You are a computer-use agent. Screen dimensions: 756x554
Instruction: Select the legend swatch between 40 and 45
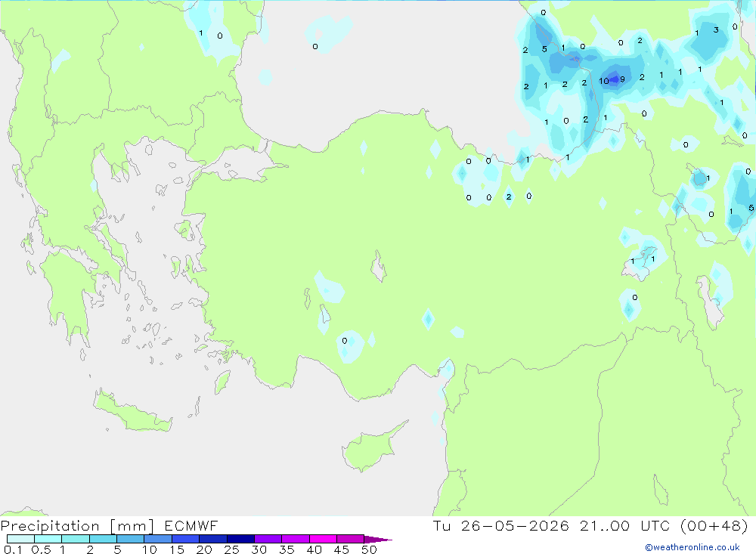click(x=323, y=539)
